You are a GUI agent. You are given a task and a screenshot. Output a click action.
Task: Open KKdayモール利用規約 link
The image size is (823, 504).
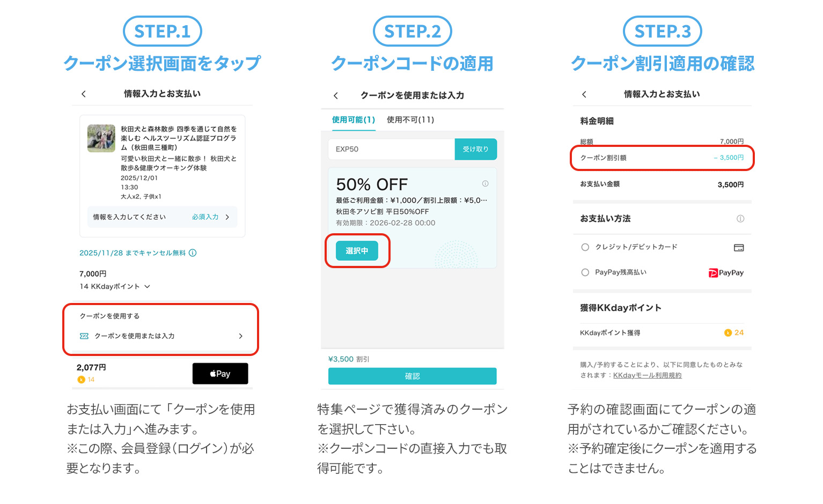click(x=647, y=375)
